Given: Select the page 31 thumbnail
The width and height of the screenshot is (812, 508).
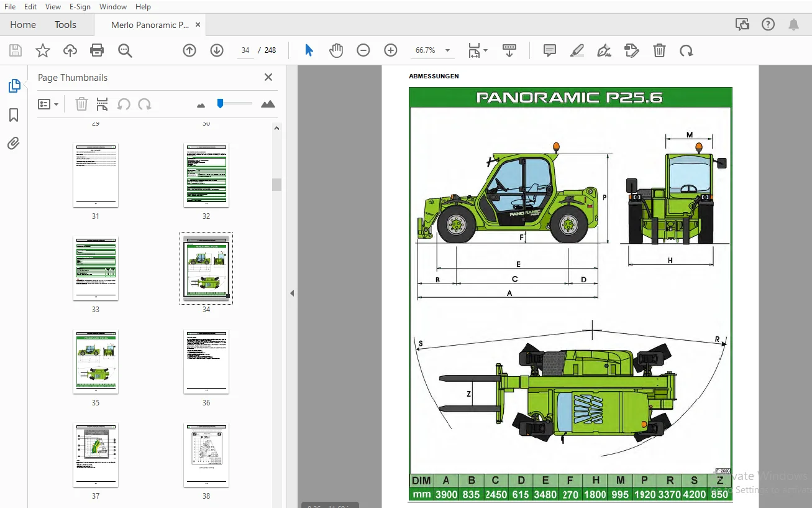Looking at the screenshot, I should (96, 176).
